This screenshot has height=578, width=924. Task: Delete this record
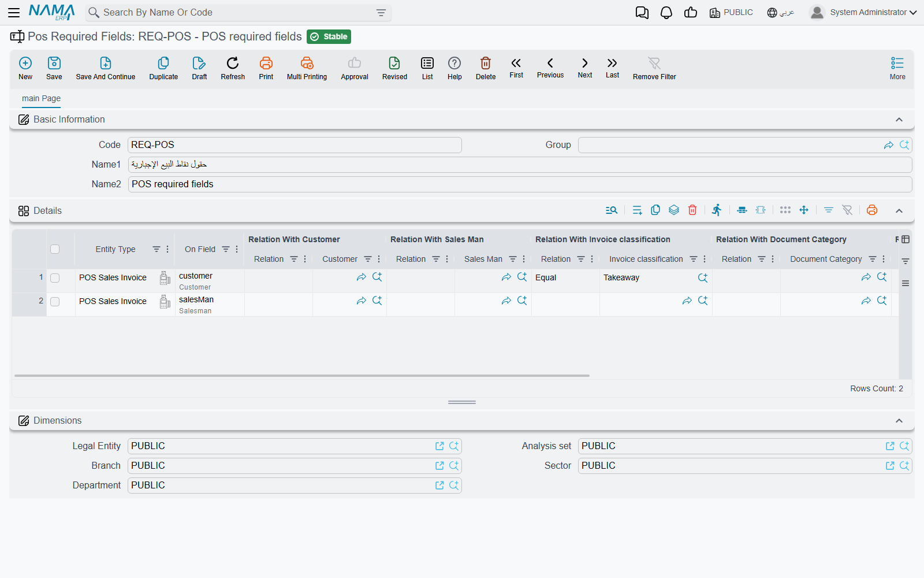click(486, 68)
